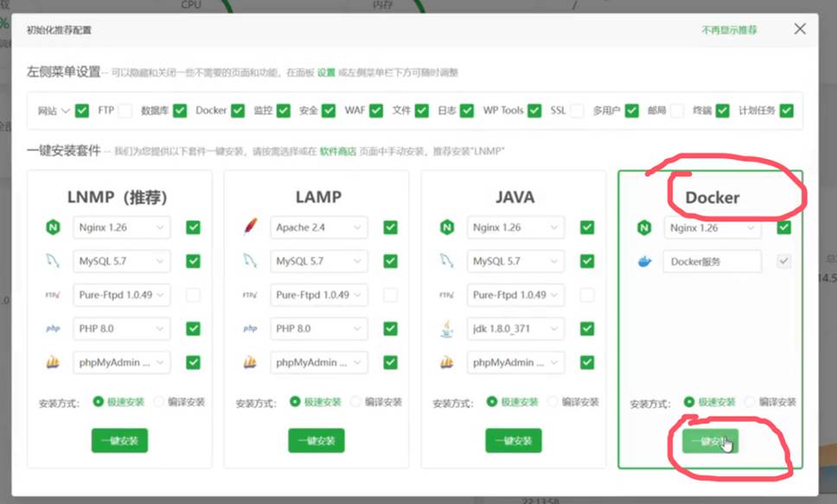Click the 不再显示推荐 link
Viewport: 837px width, 504px height.
[729, 29]
